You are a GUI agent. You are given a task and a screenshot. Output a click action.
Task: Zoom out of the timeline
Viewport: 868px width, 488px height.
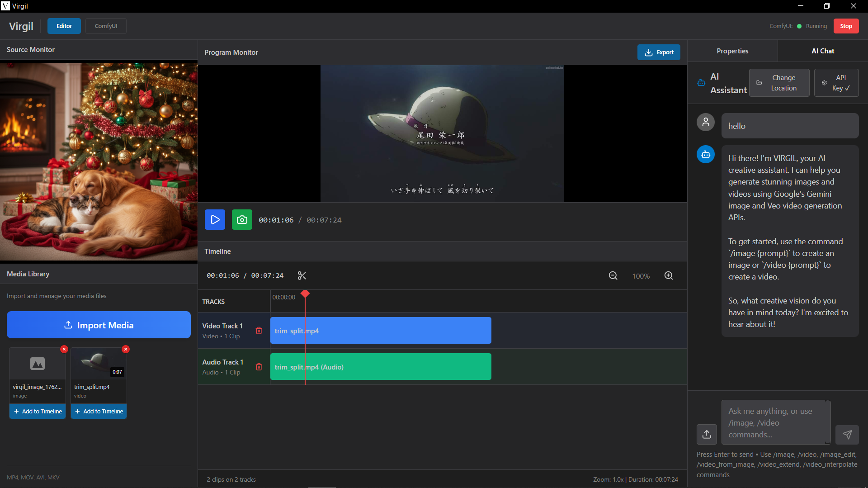613,275
